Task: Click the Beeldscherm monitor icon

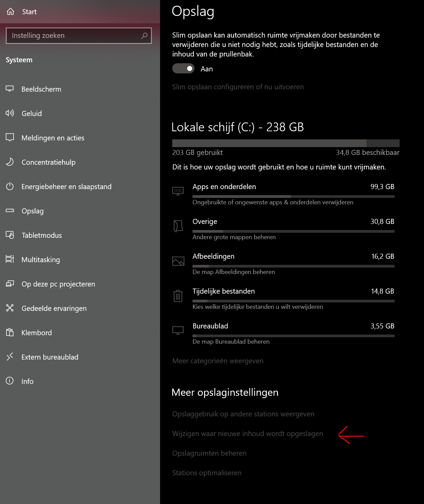Action: pyautogui.click(x=10, y=89)
